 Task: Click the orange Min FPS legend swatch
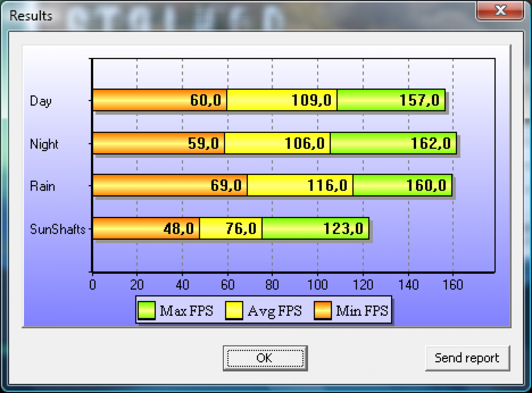point(323,311)
